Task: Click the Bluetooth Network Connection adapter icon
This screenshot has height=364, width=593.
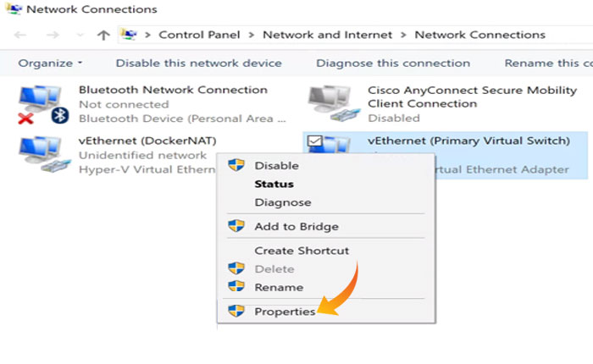Action: pyautogui.click(x=42, y=103)
